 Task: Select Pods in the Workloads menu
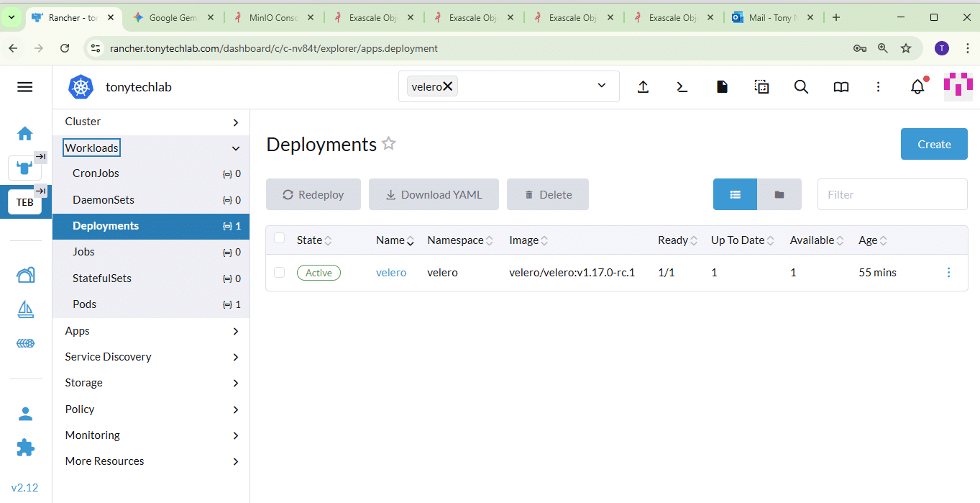pos(85,304)
